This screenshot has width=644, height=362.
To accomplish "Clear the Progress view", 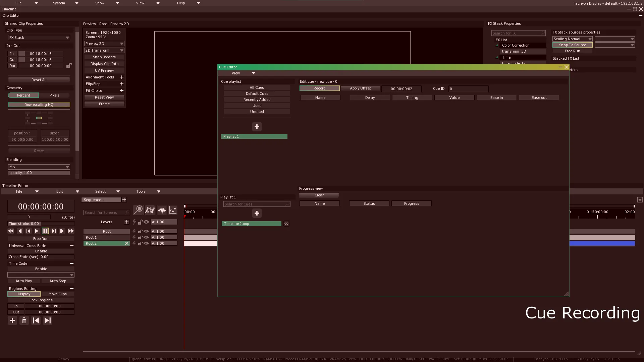I will pos(319,195).
